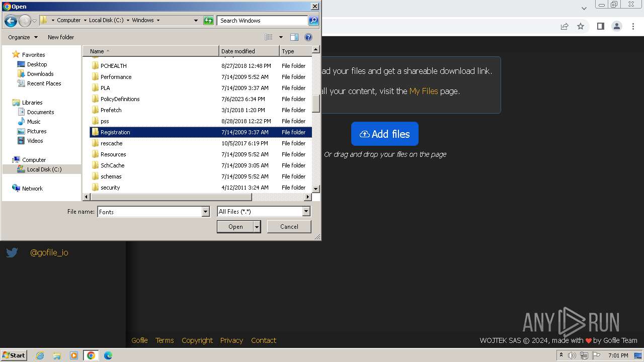Expand the view options dropdown arrow
The width and height of the screenshot is (644, 362).
[281, 37]
